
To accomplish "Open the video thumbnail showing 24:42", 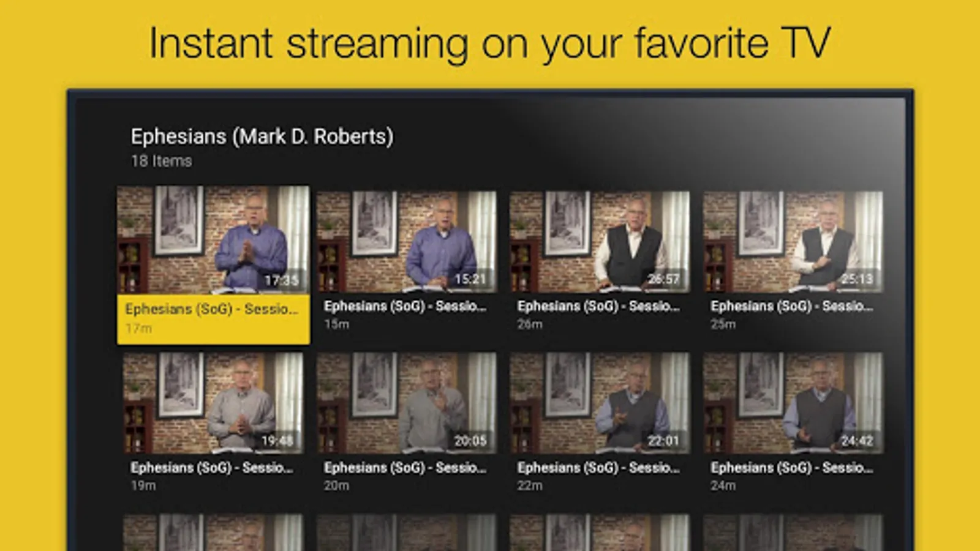I will 793,403.
